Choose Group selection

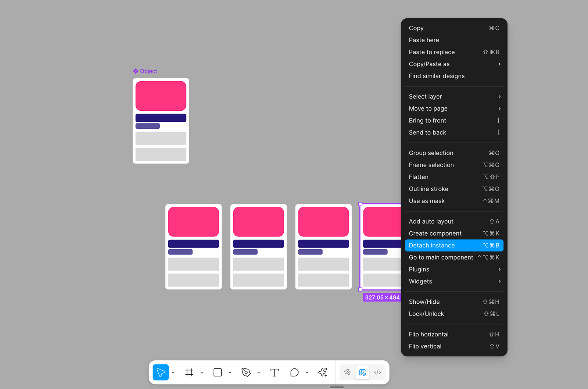point(454,153)
